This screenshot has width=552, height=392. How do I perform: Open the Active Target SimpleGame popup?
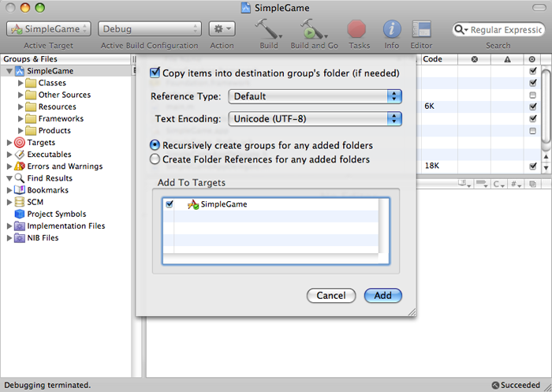(x=49, y=29)
